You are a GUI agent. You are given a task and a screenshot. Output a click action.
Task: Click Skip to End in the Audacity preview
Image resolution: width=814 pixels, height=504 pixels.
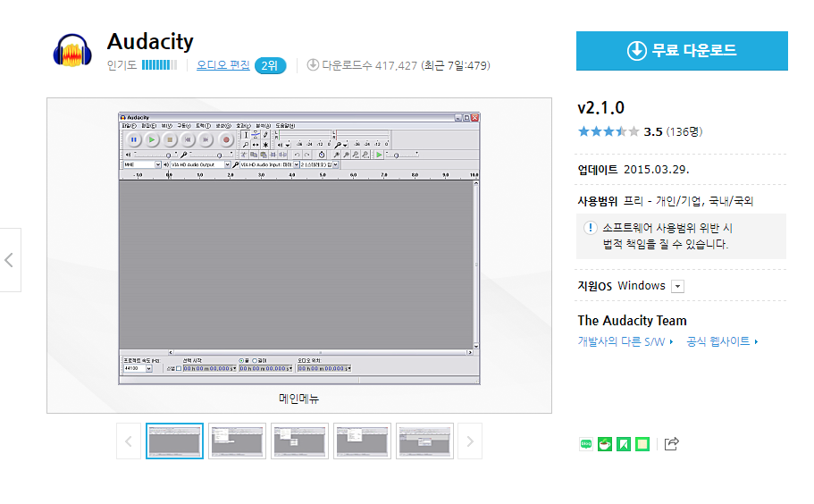[206, 139]
